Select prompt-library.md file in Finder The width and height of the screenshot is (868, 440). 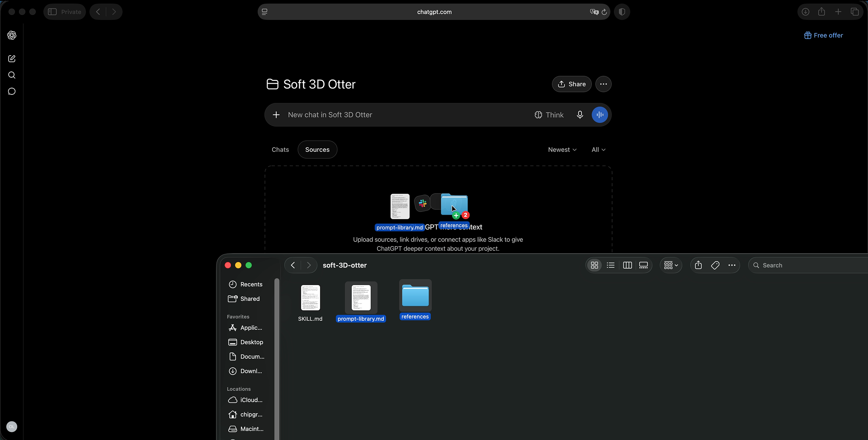pos(361,302)
